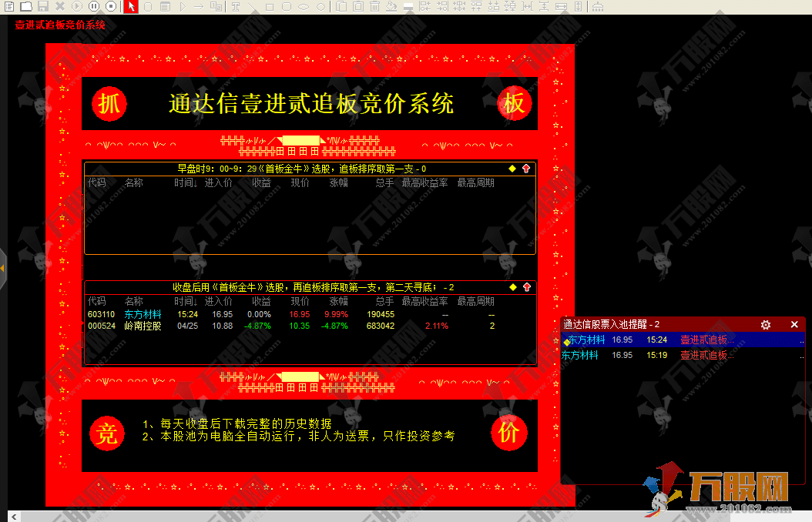Click the Stop icon on the toolbar
Screen dimensions: 812x522
coord(110,7)
